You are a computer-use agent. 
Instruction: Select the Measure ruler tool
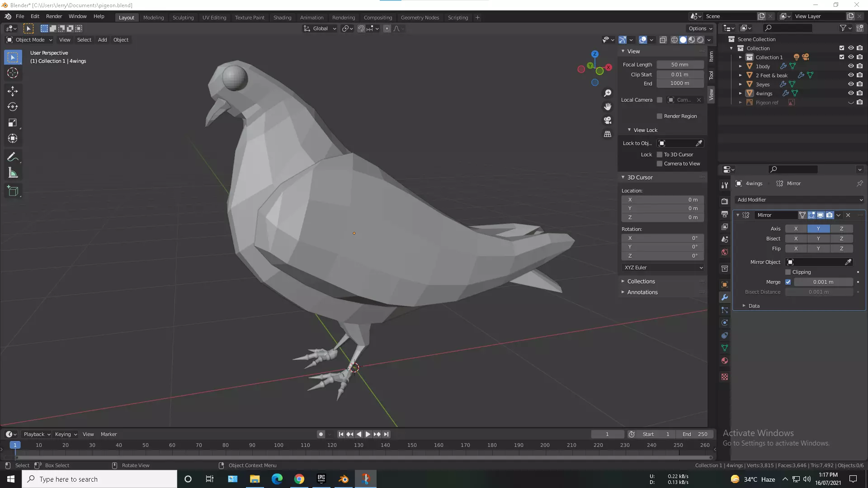tap(13, 173)
